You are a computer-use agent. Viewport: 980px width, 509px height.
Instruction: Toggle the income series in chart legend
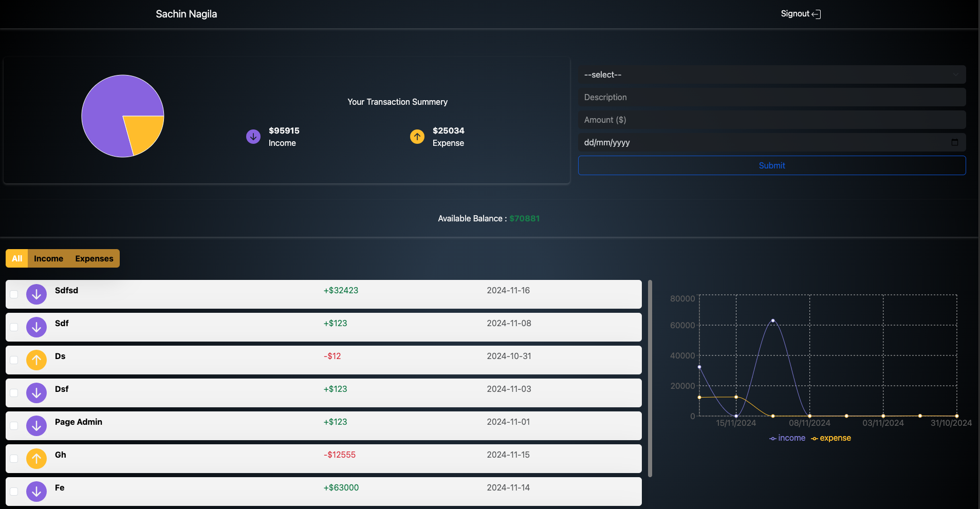click(x=787, y=438)
